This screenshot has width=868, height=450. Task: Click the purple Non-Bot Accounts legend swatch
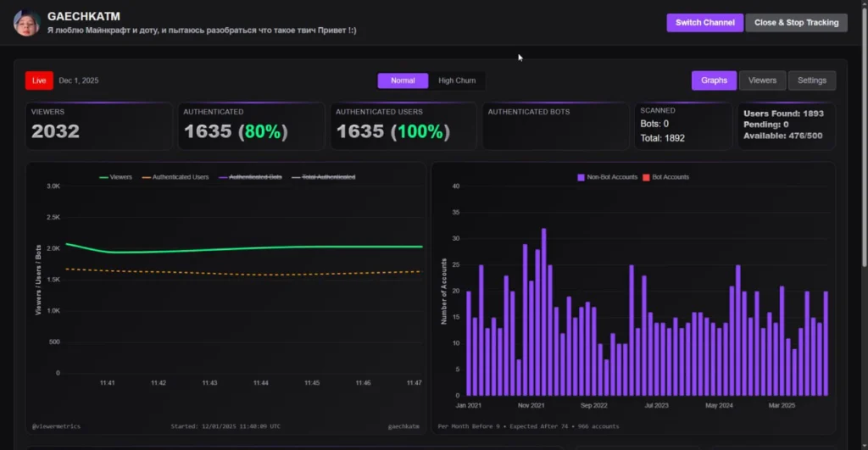pos(581,177)
